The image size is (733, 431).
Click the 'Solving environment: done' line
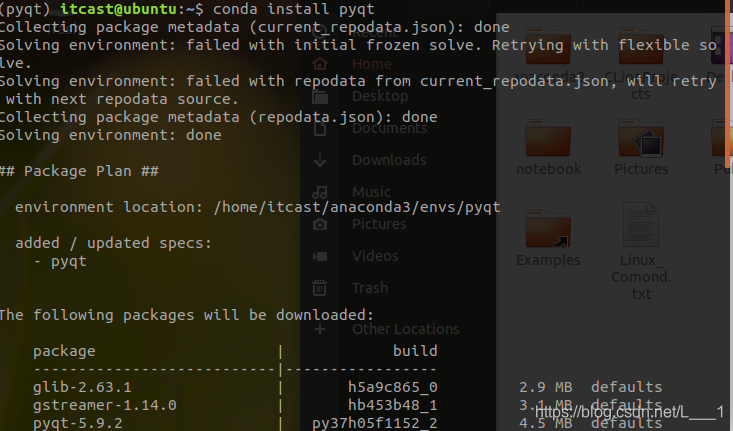point(111,135)
